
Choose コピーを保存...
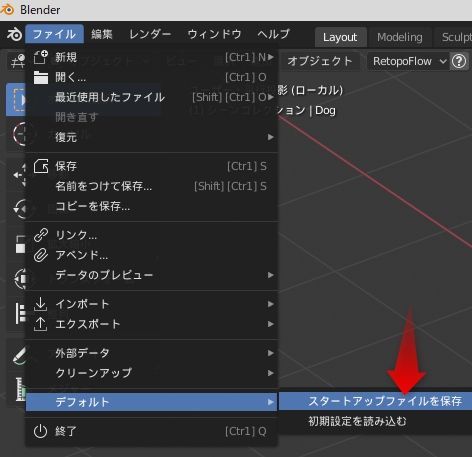click(151, 206)
